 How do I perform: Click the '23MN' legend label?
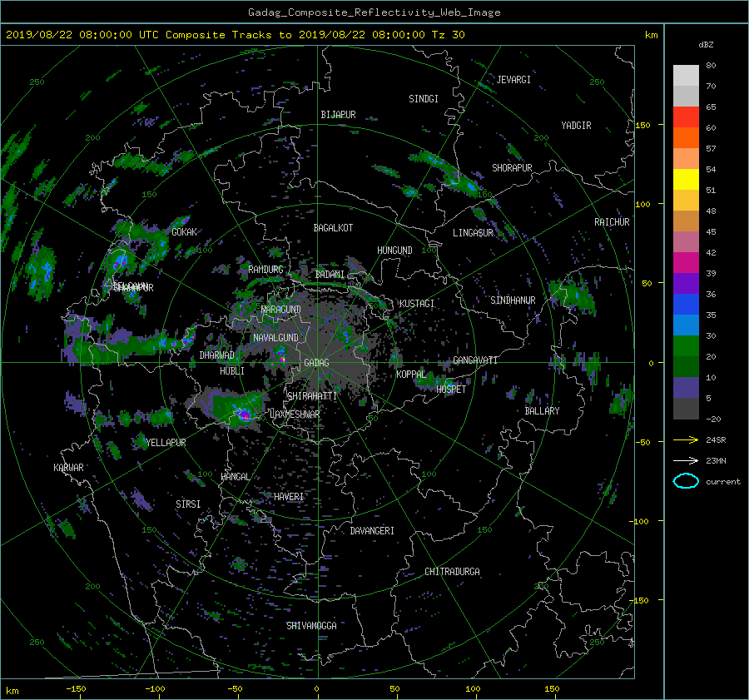click(716, 461)
